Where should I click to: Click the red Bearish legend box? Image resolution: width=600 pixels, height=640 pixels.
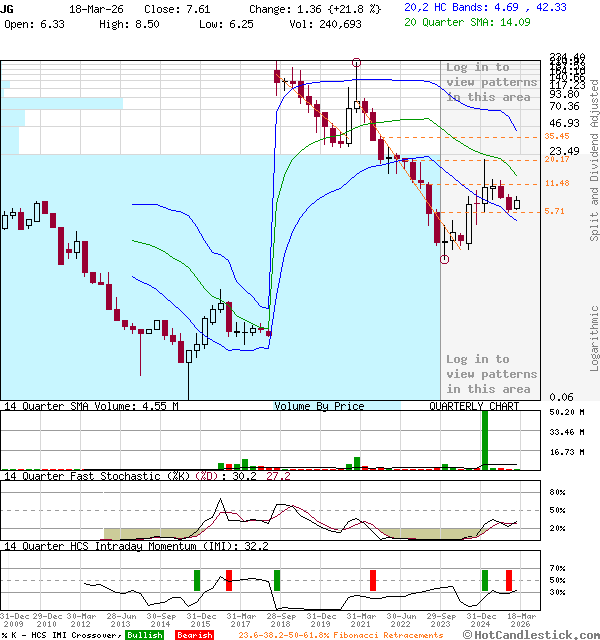(x=193, y=635)
